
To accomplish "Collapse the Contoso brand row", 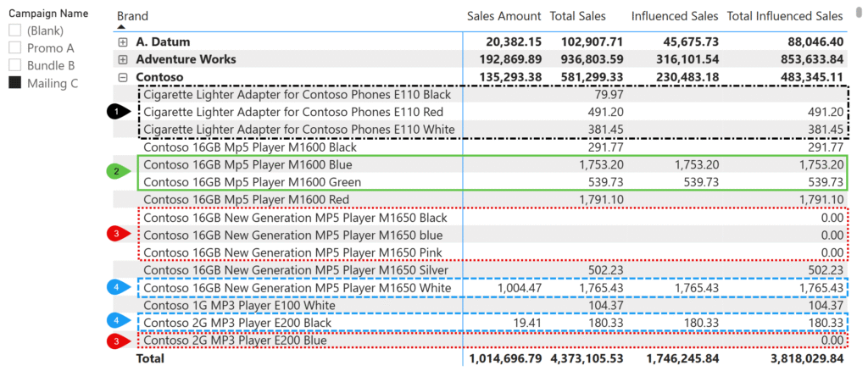I will tap(124, 77).
